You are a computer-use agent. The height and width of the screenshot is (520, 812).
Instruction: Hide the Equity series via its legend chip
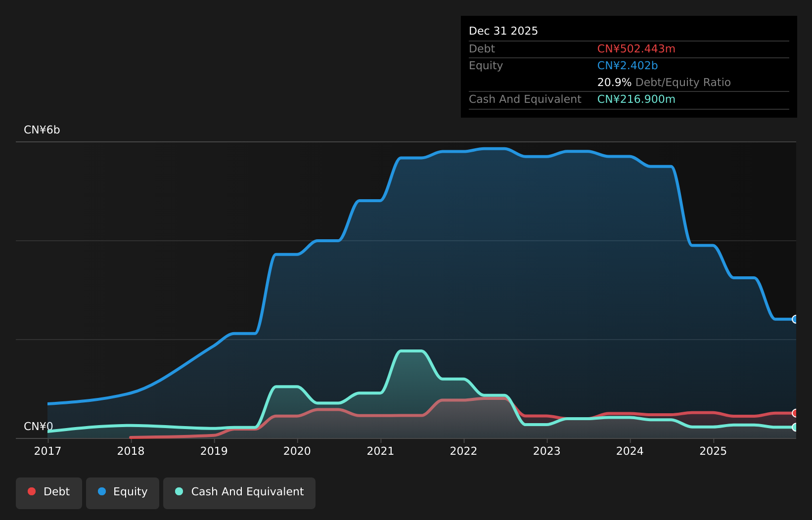pos(122,492)
